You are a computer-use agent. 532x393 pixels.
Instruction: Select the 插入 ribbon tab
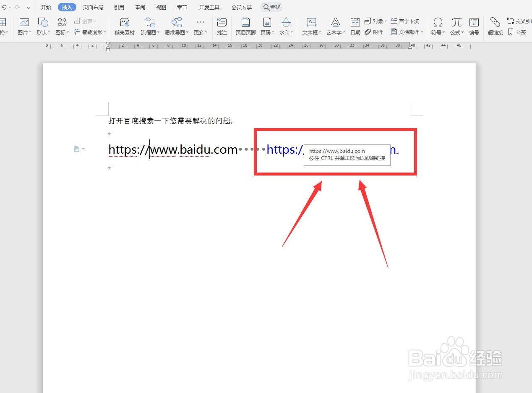coord(67,7)
